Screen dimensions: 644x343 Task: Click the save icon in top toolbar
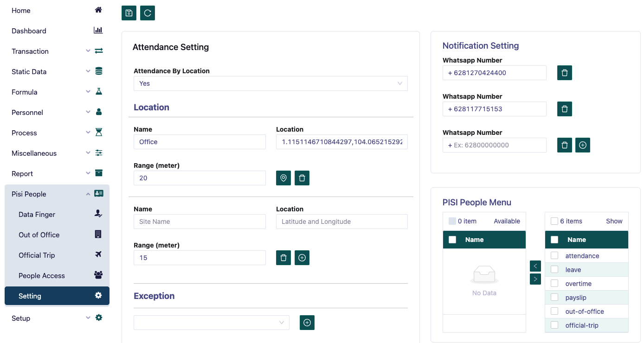(x=129, y=13)
